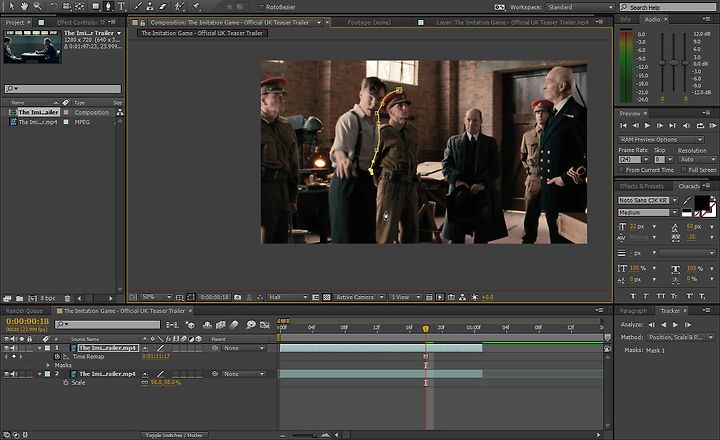720x440 pixels.
Task: Open the Active Camera dropdown
Action: 359,297
